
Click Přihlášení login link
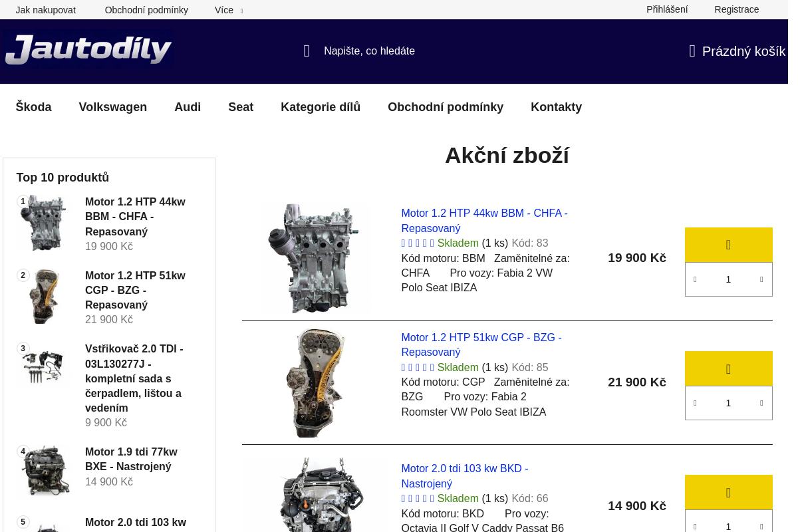(x=667, y=9)
